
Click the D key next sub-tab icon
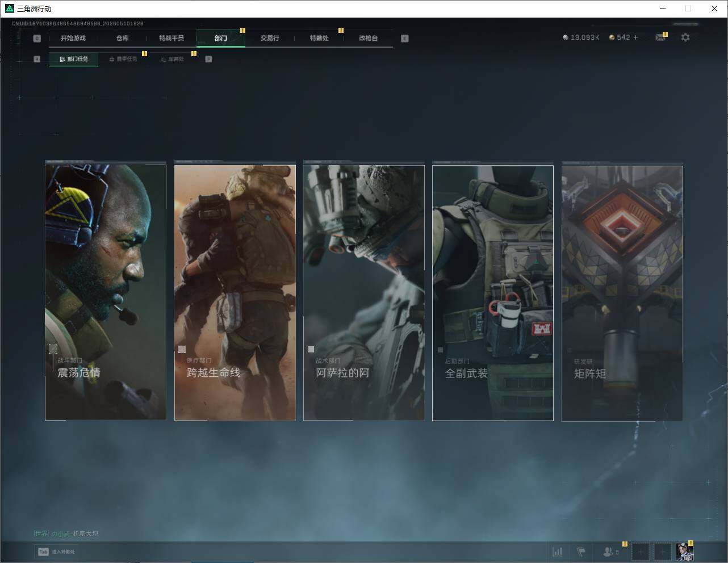click(x=208, y=59)
